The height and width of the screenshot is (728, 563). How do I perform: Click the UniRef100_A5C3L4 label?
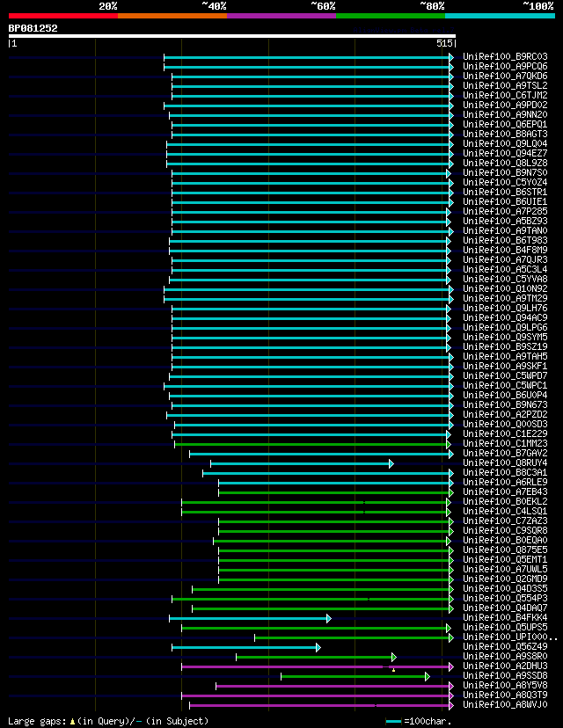point(505,269)
